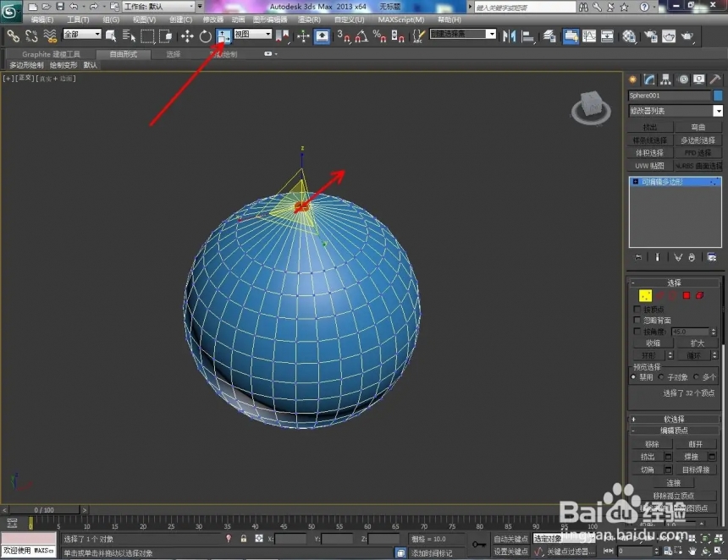Screen dimensions: 728x560
Task: Open the 工作台: 默认 workspace dropdown
Action: point(159,7)
